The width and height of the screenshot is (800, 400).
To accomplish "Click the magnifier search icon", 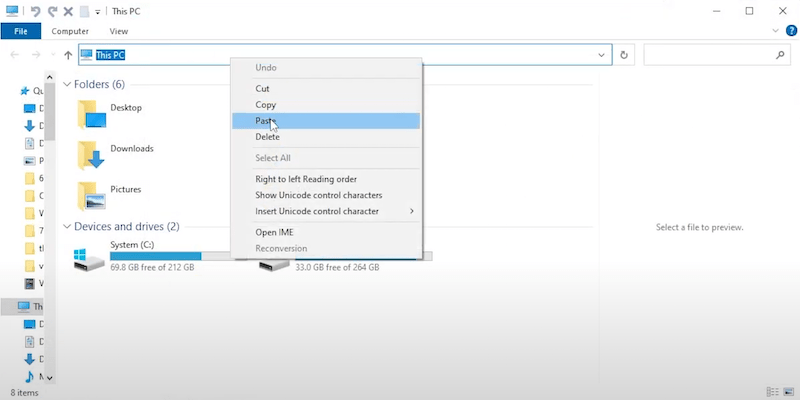I will tap(780, 55).
